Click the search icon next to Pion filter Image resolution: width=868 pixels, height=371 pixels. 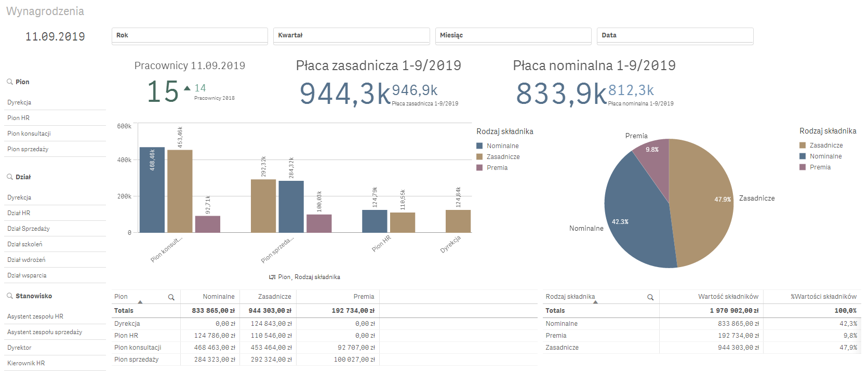pyautogui.click(x=10, y=82)
